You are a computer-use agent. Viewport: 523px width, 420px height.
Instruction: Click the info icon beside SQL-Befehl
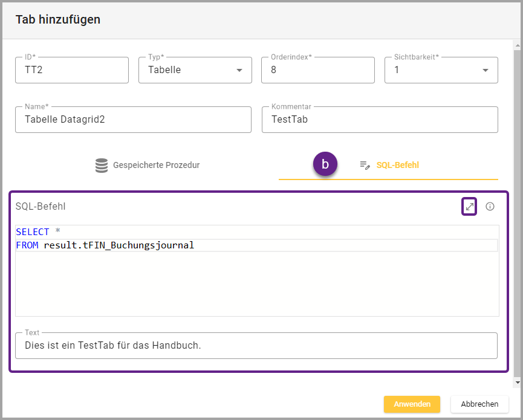click(490, 207)
